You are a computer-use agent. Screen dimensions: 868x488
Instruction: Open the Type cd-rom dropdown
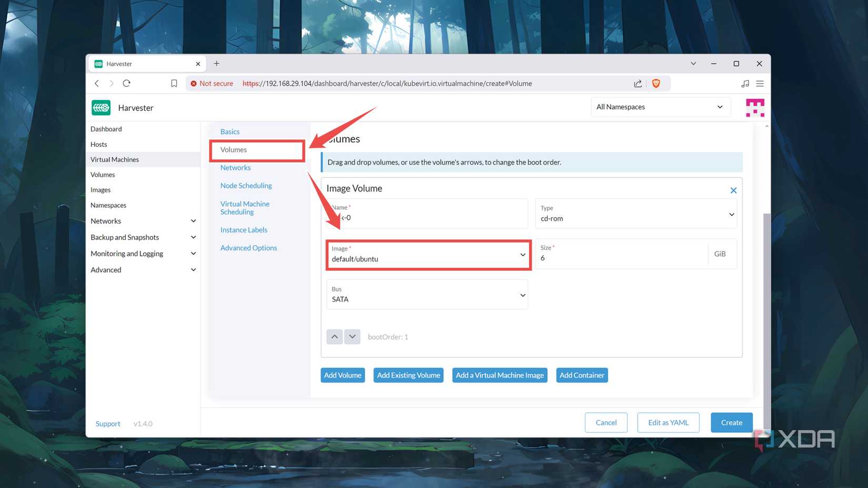pyautogui.click(x=635, y=213)
